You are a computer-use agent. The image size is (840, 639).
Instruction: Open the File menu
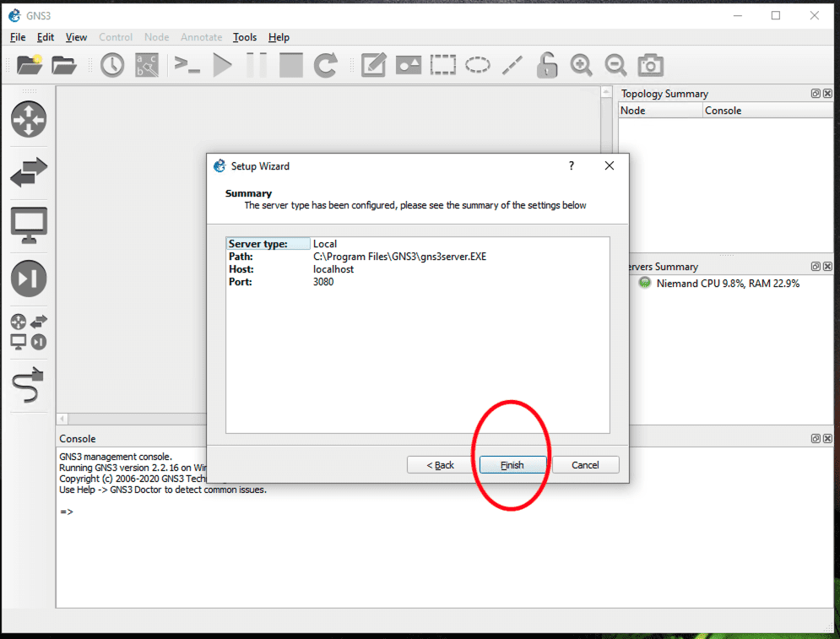pos(18,37)
